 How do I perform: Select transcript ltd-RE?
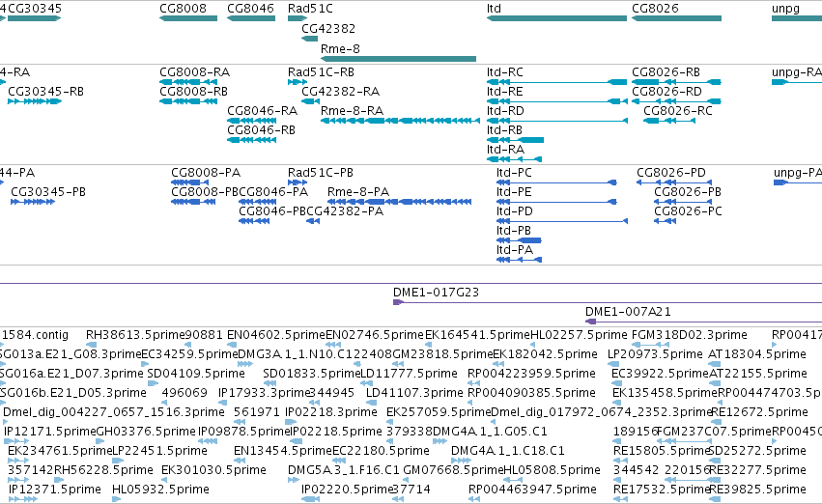click(x=556, y=101)
